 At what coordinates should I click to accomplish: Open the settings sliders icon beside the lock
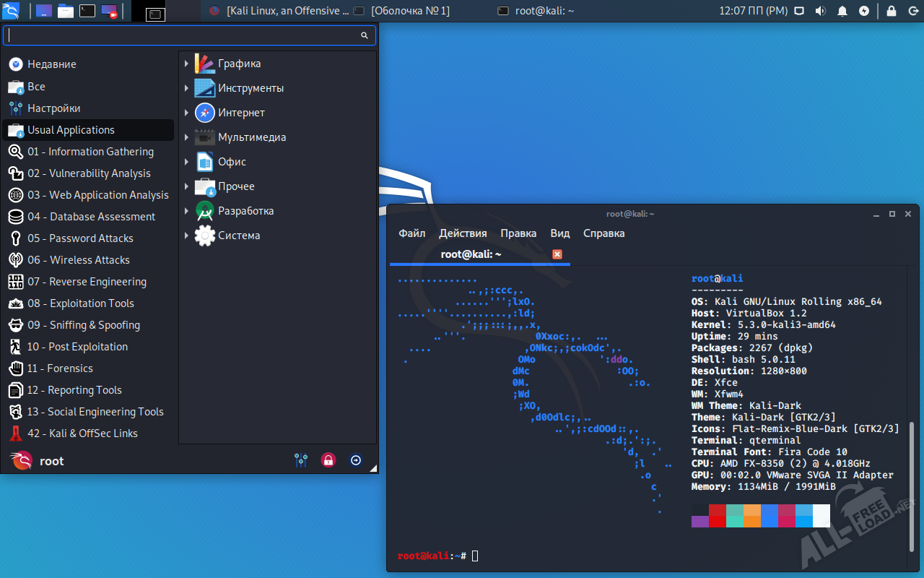[x=301, y=460]
